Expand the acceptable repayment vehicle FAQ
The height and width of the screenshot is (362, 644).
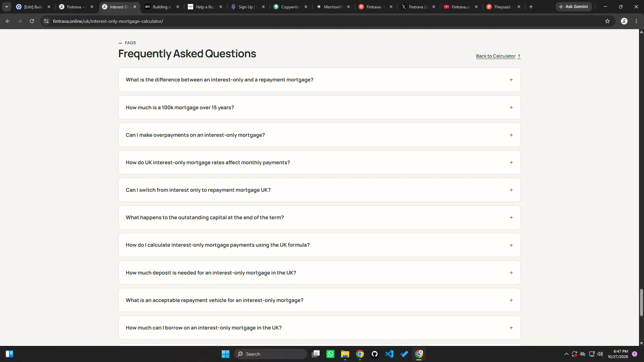[319, 300]
